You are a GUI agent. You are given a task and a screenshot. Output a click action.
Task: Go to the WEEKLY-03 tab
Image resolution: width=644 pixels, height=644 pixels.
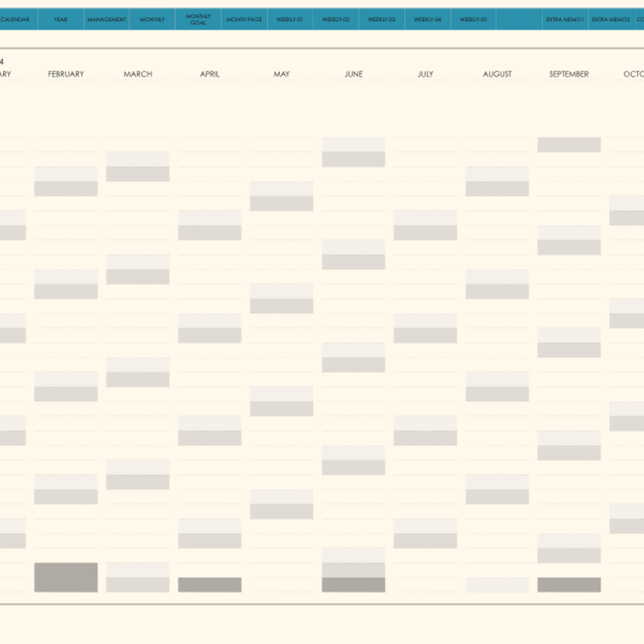[x=382, y=20]
